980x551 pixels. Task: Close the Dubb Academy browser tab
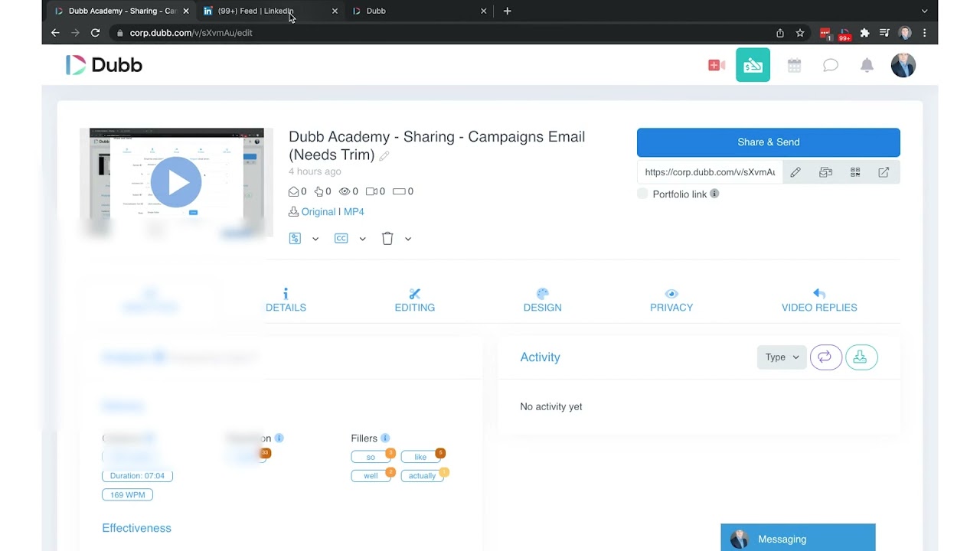click(185, 11)
